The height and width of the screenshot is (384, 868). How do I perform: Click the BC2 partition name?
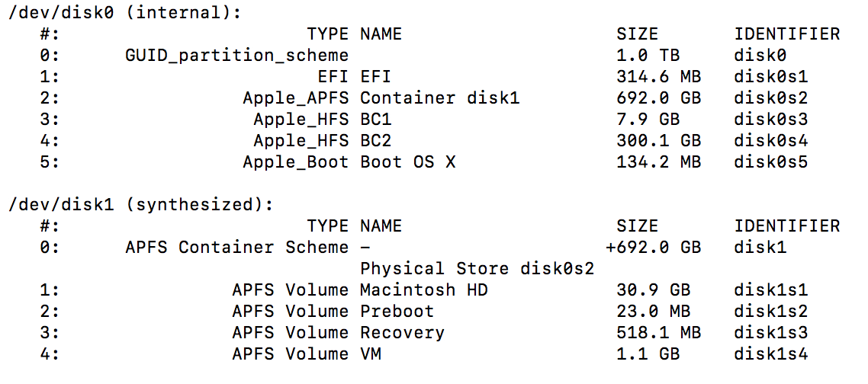click(376, 140)
